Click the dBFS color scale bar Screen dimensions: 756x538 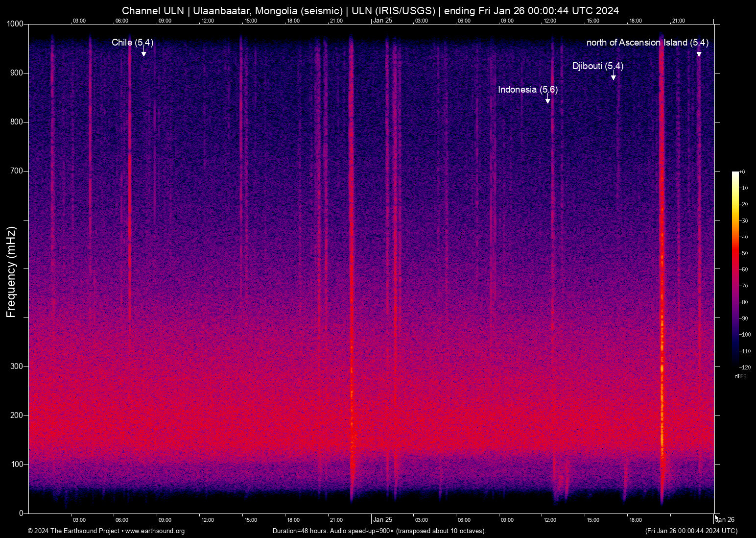point(735,269)
